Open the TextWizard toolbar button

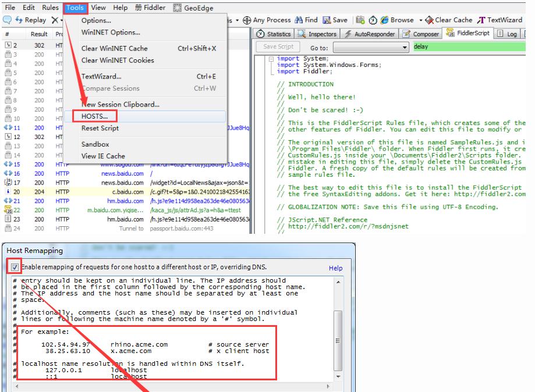499,20
